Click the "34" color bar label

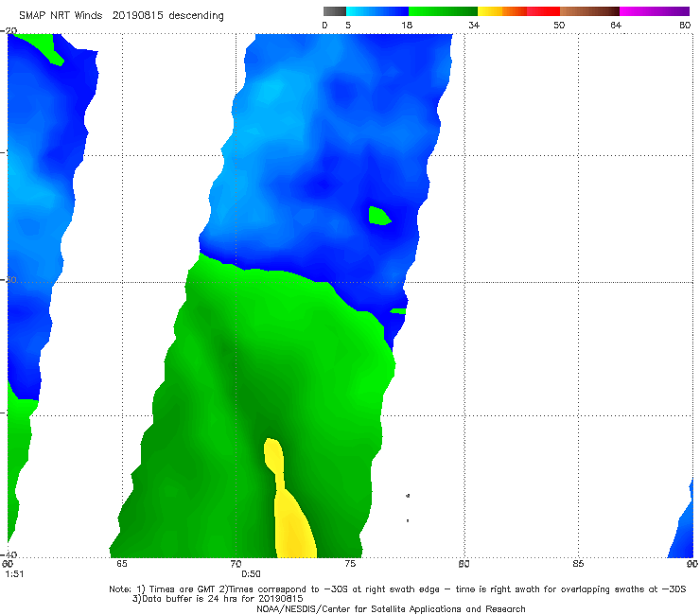[x=474, y=25]
